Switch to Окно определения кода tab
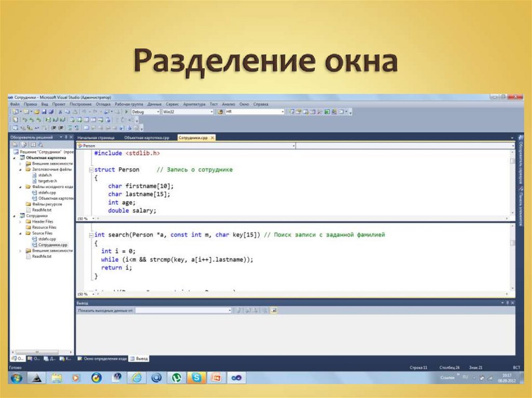Viewport: 532px width, 398px height. pos(102,359)
